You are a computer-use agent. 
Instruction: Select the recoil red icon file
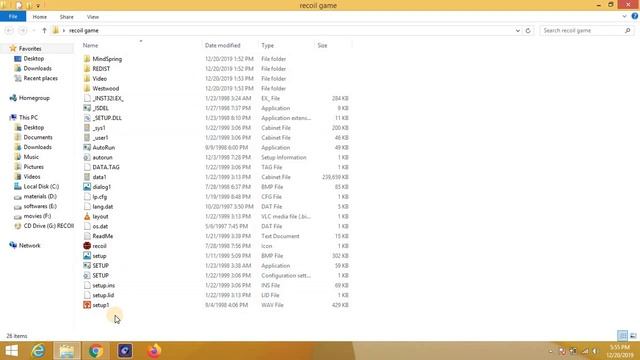[87, 246]
